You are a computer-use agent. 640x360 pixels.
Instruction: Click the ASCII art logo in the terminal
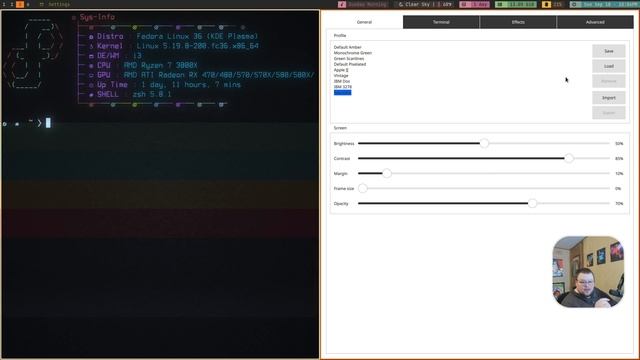coord(33,53)
